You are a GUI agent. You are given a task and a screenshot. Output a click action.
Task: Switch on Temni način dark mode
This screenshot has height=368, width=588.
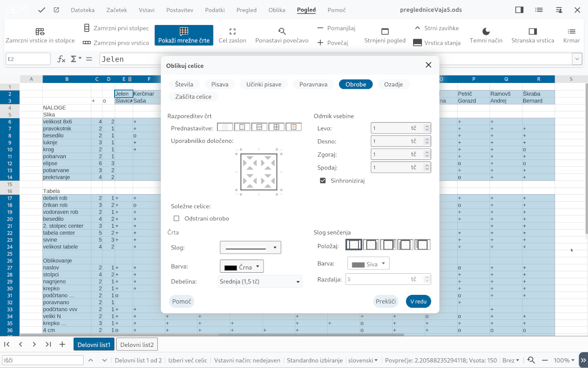[486, 31]
